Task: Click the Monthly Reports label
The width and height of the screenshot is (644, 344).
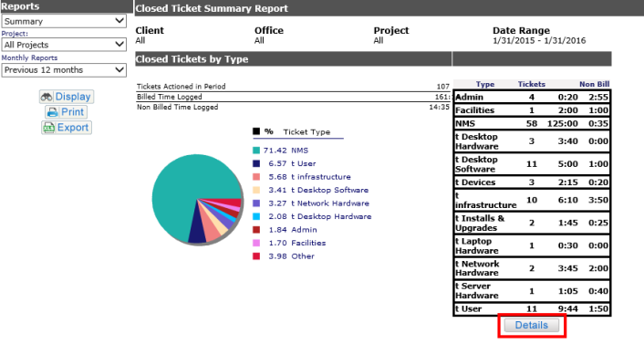Action: tap(29, 58)
